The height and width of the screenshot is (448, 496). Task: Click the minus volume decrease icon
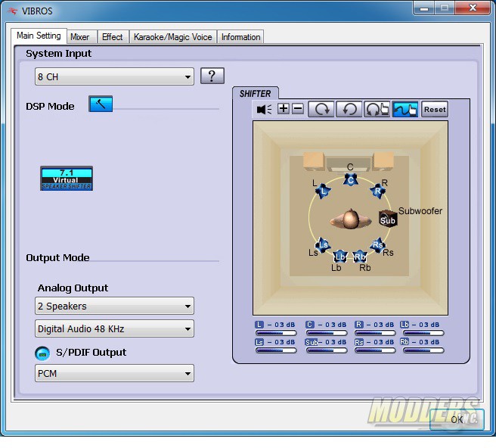coord(298,109)
